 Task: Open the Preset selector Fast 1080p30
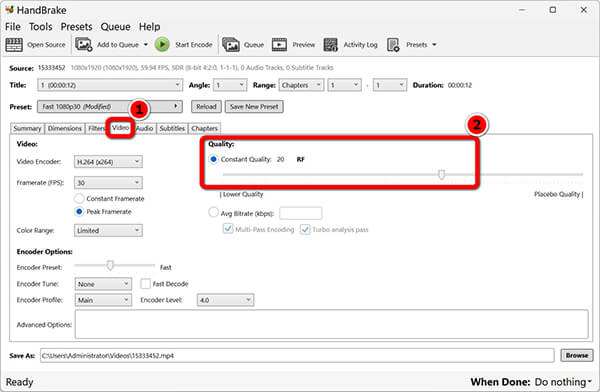[110, 106]
